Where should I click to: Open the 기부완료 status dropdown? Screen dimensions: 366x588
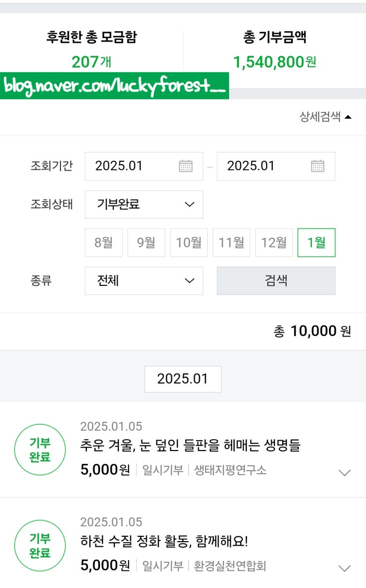point(144,204)
